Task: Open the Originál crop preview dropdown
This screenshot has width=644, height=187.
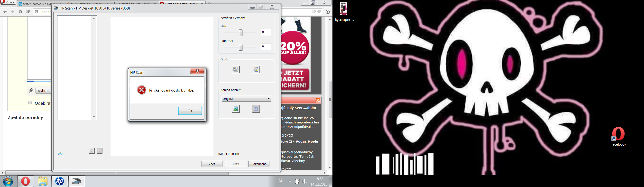Action: pos(246,99)
